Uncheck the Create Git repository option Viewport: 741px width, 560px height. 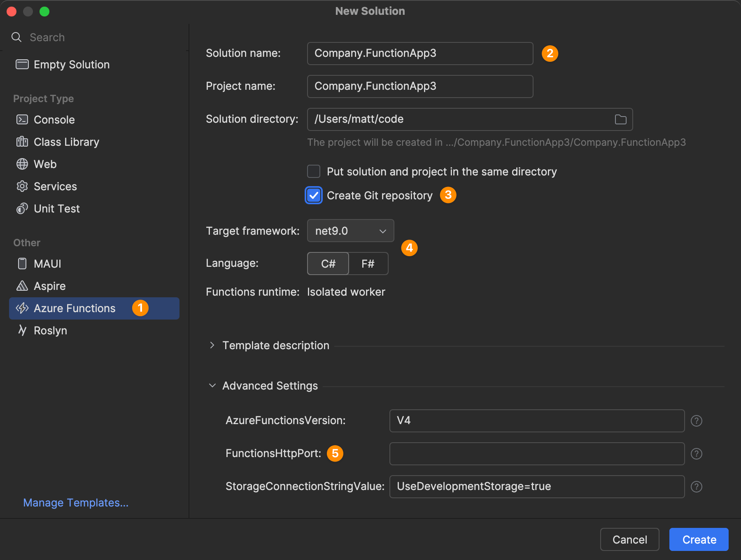coord(313,195)
